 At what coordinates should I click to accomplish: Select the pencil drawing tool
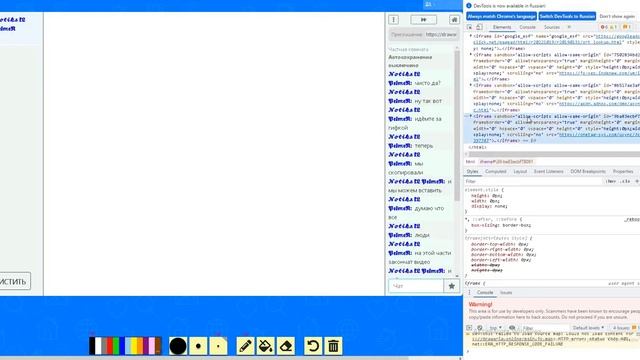(245, 346)
